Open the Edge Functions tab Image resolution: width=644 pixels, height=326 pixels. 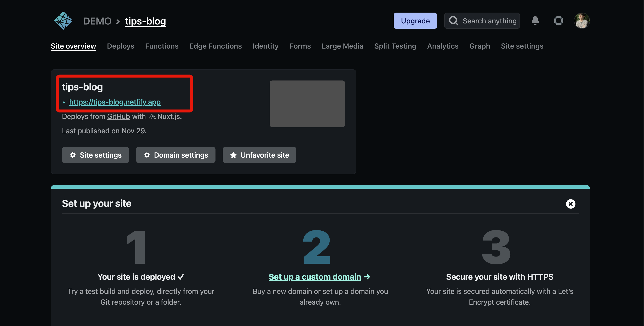[215, 46]
